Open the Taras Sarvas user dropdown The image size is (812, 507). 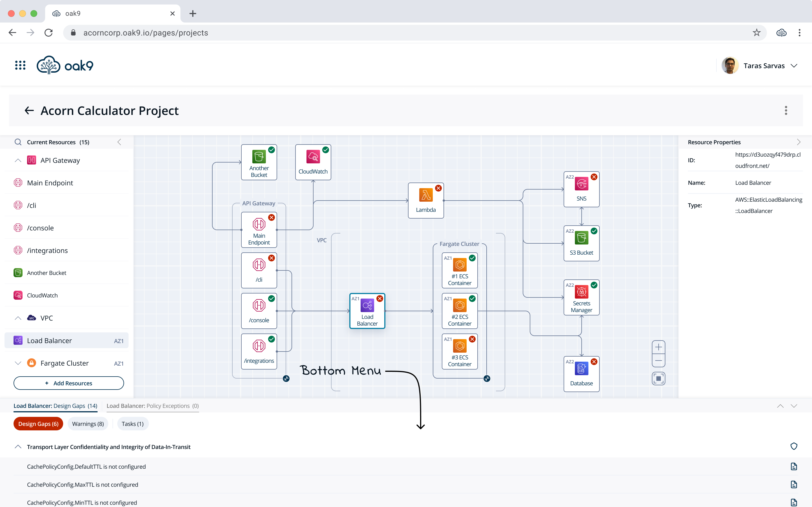794,66
